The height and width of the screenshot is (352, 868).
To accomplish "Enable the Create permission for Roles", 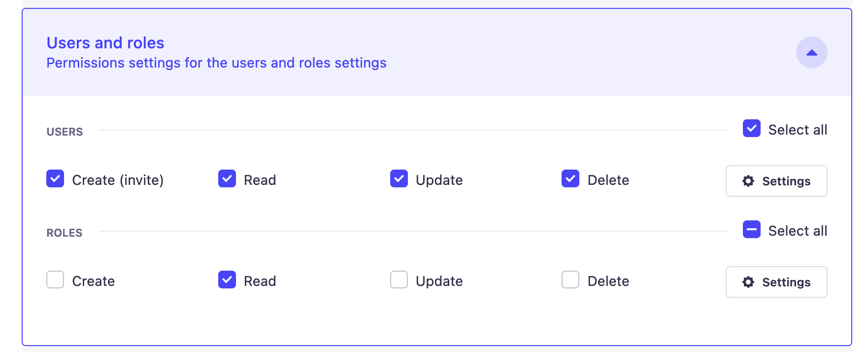I will point(55,280).
